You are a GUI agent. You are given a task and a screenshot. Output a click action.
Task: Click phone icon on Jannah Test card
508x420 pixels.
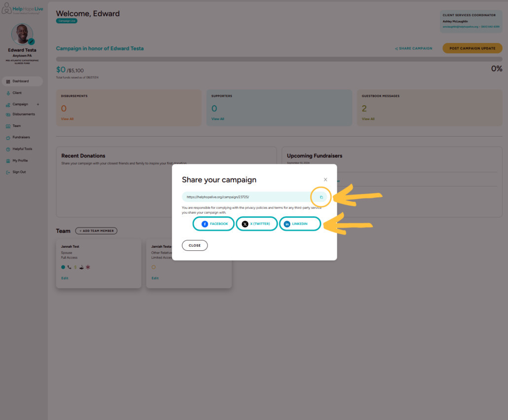70,267
